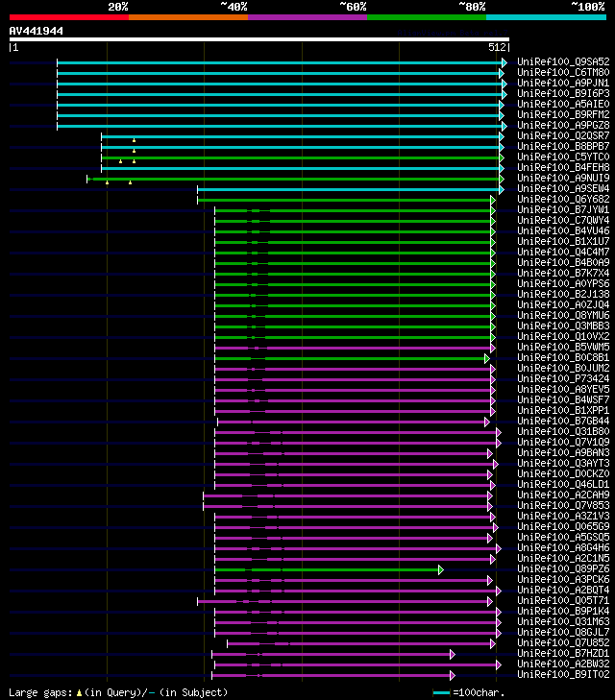This screenshot has height=700, width=615.
Task: Choose the UniRef100_Q05T71 label
Action: click(x=563, y=600)
